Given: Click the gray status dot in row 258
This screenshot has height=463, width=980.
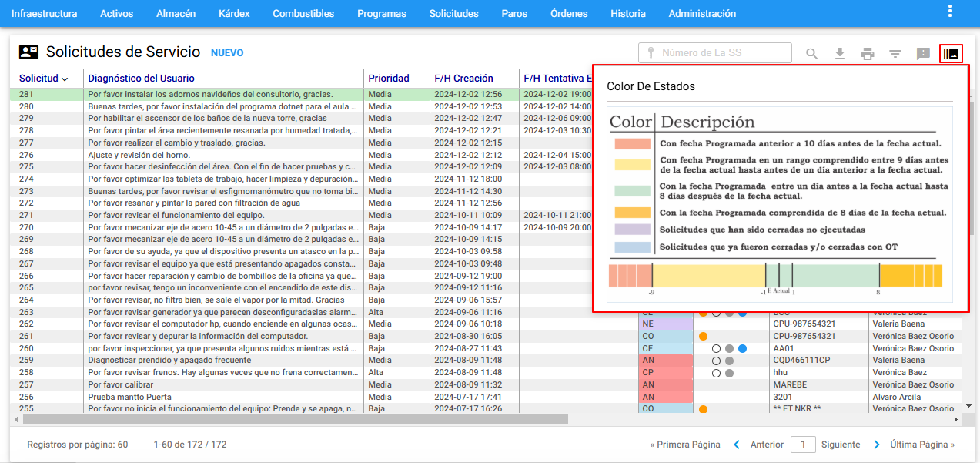Looking at the screenshot, I should [729, 373].
